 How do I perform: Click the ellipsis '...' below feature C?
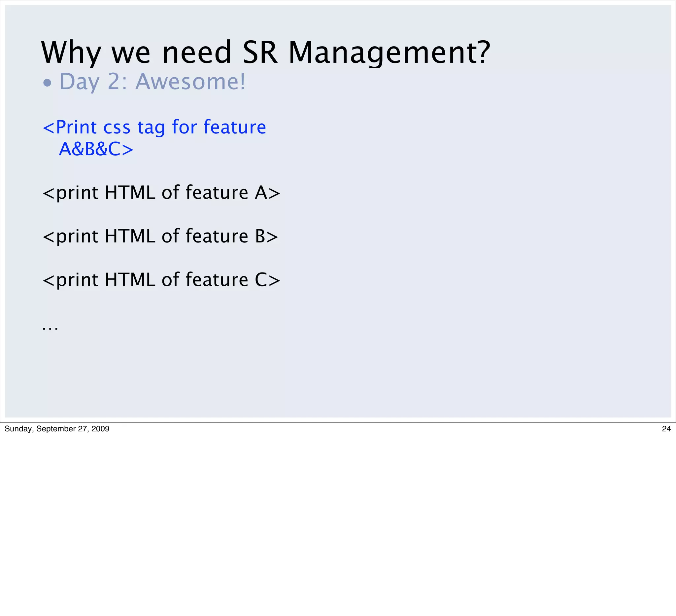pos(50,328)
